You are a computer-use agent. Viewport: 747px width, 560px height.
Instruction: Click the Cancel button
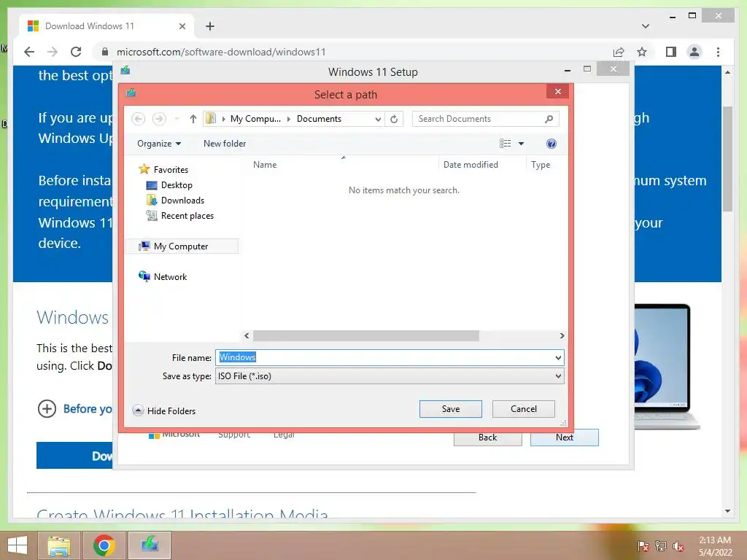coord(524,409)
